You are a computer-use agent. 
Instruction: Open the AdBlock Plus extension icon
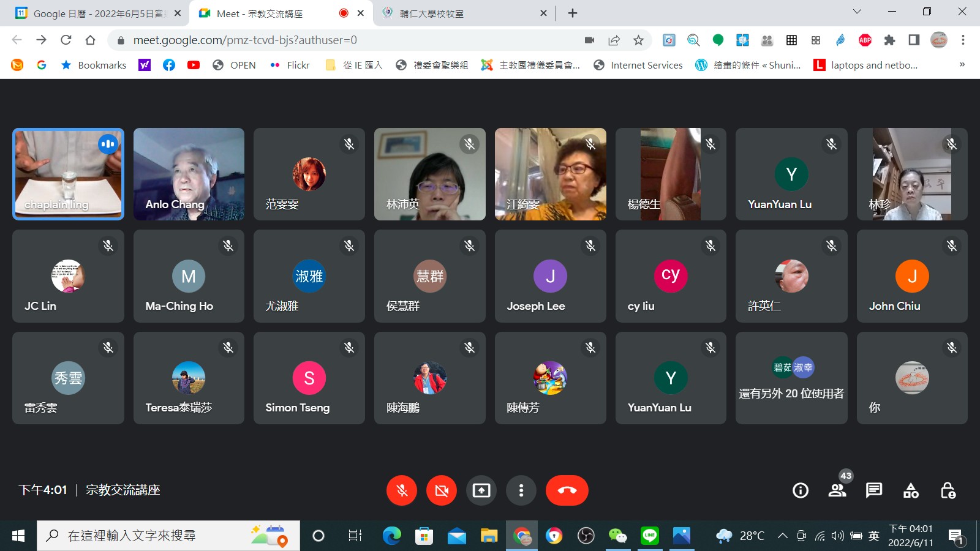coord(865,40)
